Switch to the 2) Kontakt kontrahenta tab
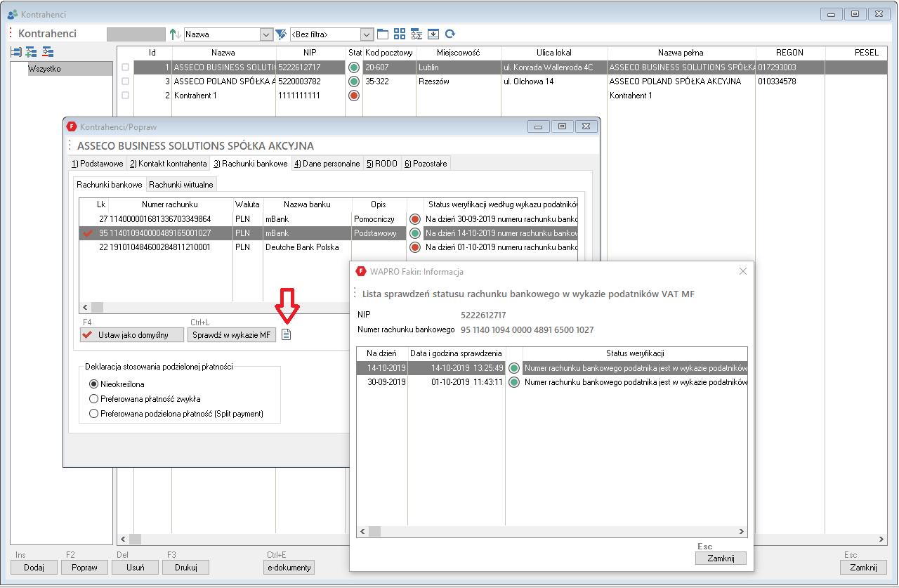This screenshot has height=588, width=899. pos(168,164)
